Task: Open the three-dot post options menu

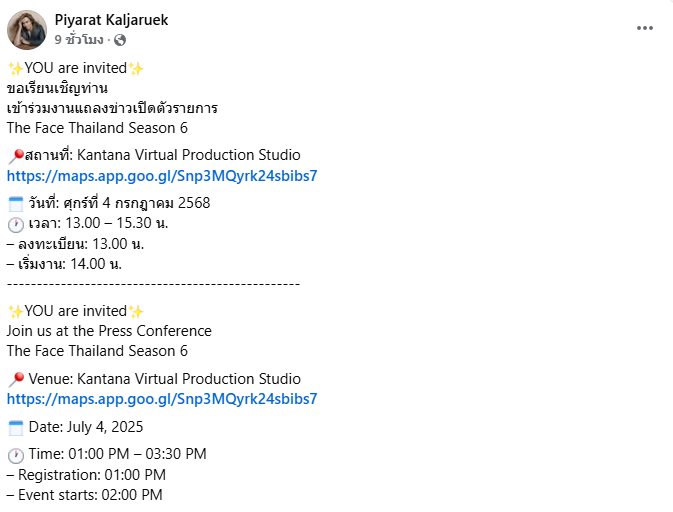Action: click(x=644, y=28)
